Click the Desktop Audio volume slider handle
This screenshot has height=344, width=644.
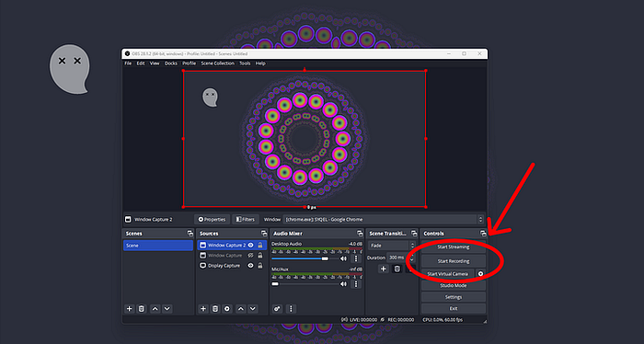click(x=325, y=258)
